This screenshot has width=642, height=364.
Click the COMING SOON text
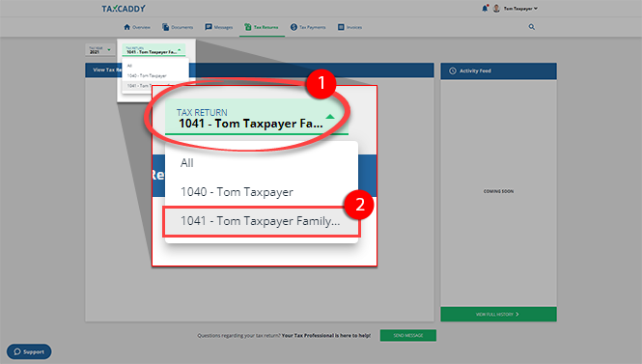point(498,191)
